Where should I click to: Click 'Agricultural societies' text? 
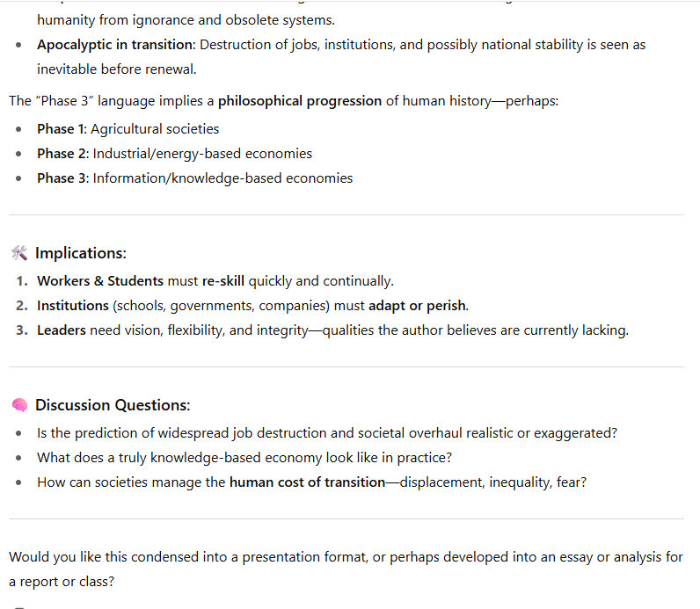tap(155, 128)
